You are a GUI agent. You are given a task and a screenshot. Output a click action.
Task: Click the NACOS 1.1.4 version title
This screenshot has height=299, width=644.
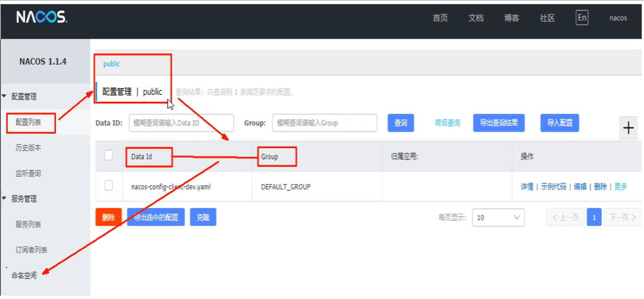(x=43, y=62)
